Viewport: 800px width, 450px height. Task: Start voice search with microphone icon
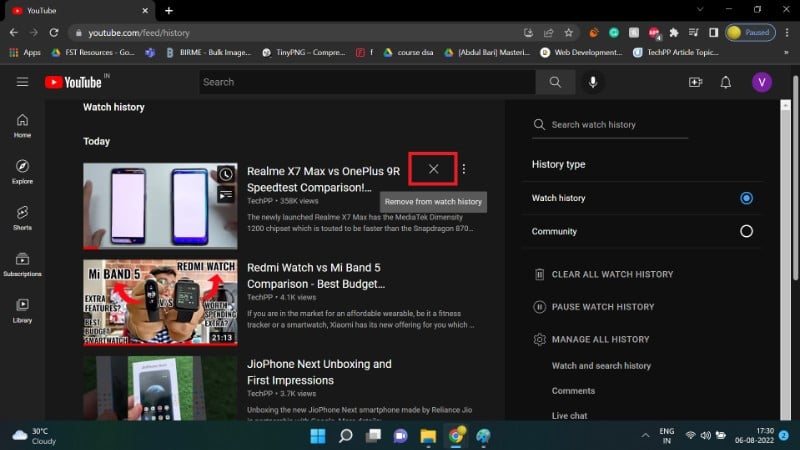pos(593,82)
